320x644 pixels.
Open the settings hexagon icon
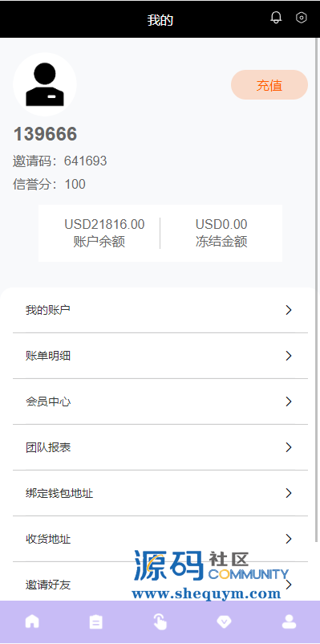302,18
